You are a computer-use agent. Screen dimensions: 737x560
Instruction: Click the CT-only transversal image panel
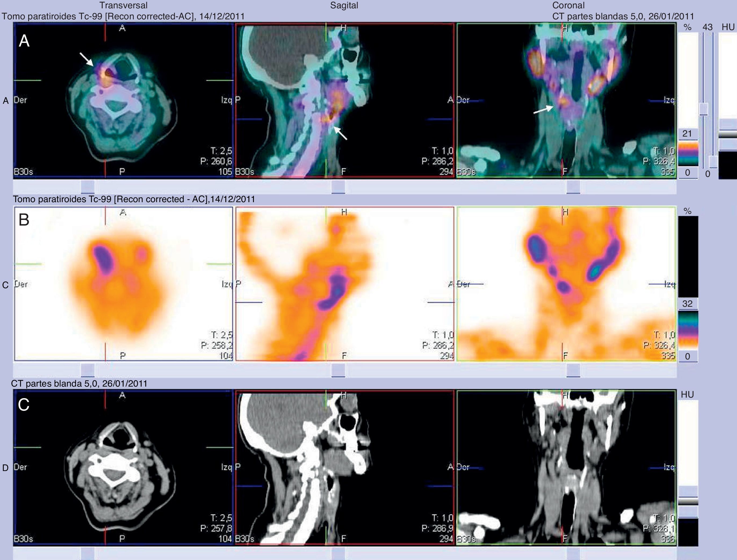(123, 467)
